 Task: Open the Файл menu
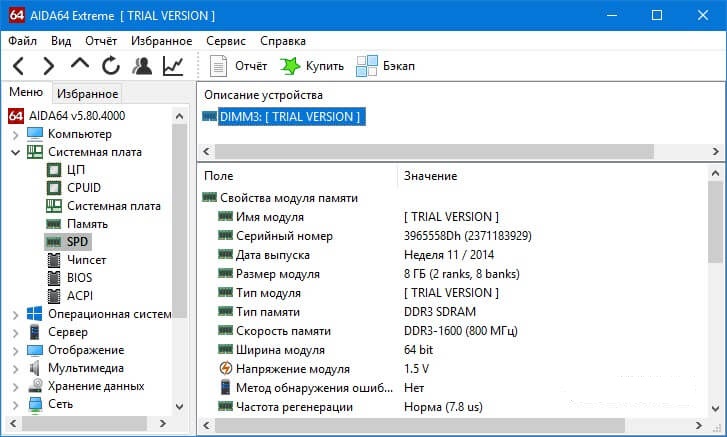tap(22, 41)
